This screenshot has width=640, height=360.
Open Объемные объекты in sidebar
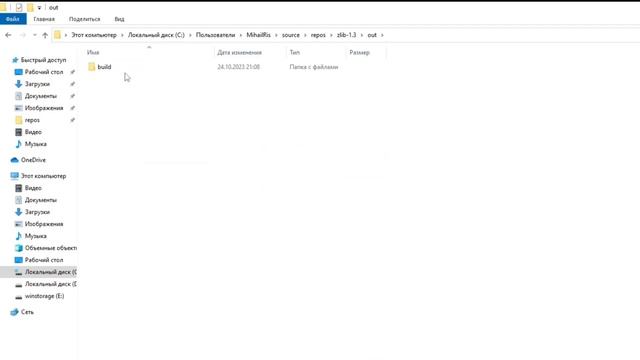click(51, 248)
